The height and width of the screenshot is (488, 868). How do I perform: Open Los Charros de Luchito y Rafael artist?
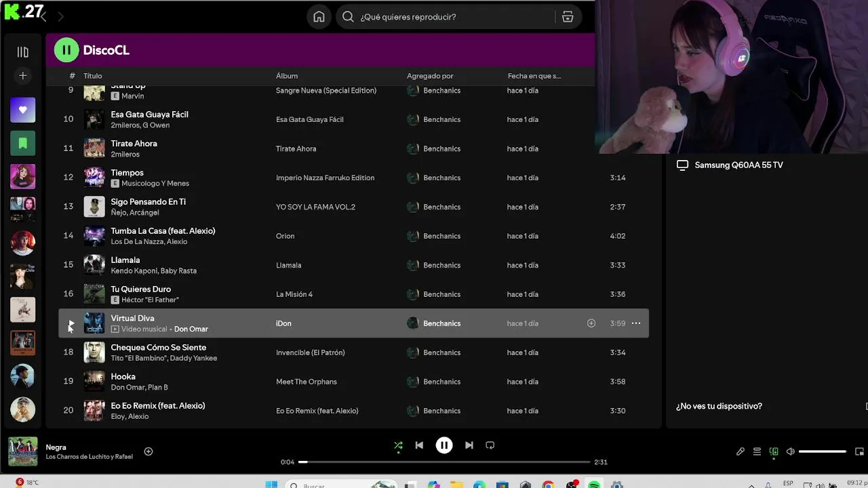pyautogui.click(x=89, y=457)
